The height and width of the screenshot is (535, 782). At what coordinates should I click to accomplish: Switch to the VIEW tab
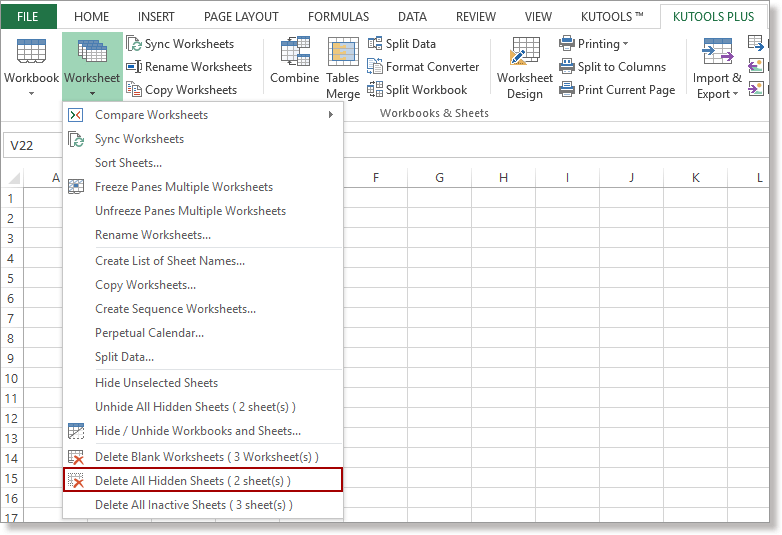[x=538, y=17]
